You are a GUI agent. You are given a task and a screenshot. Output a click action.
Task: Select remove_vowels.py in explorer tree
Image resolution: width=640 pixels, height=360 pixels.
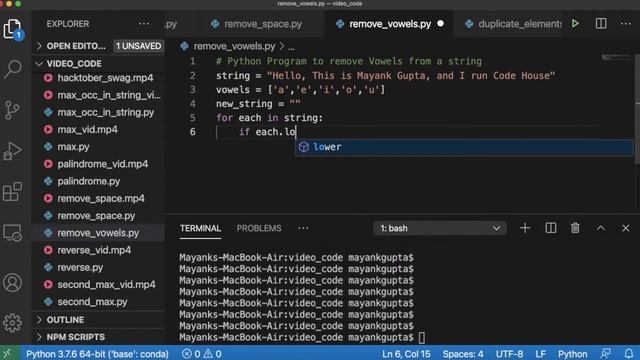point(98,233)
